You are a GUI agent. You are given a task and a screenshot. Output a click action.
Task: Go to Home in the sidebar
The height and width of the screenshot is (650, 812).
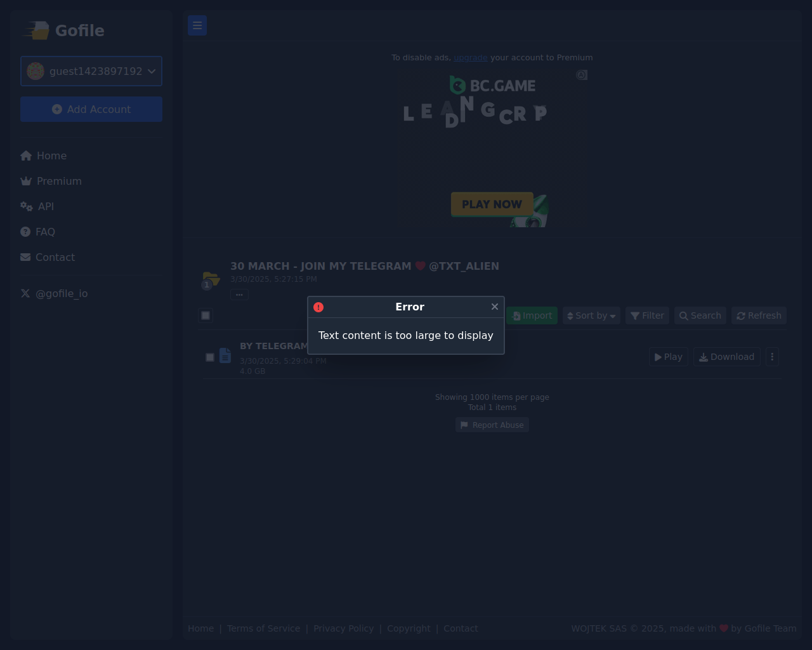(x=43, y=156)
